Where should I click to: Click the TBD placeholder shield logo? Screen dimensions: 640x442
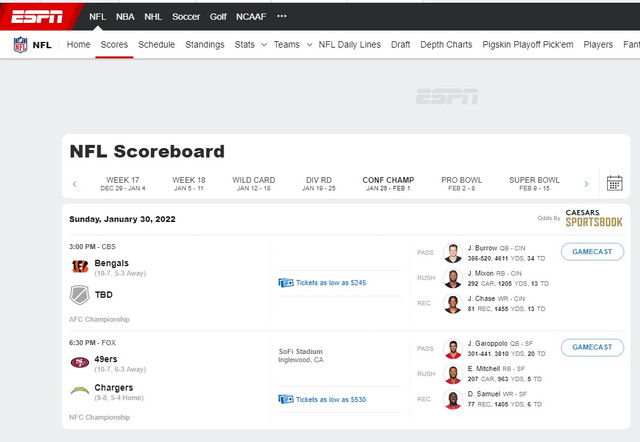(80, 295)
